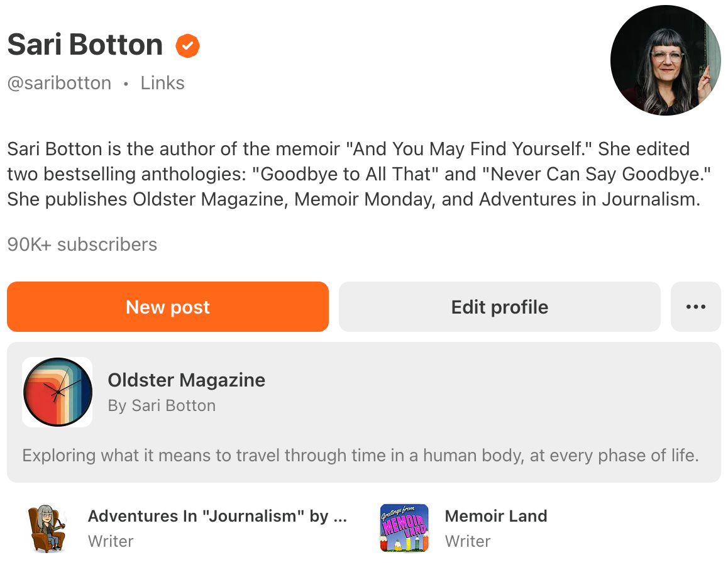Screen dimensions: 728x587
Task: Click the Oldster Magazine clock logo
Action: (x=57, y=392)
